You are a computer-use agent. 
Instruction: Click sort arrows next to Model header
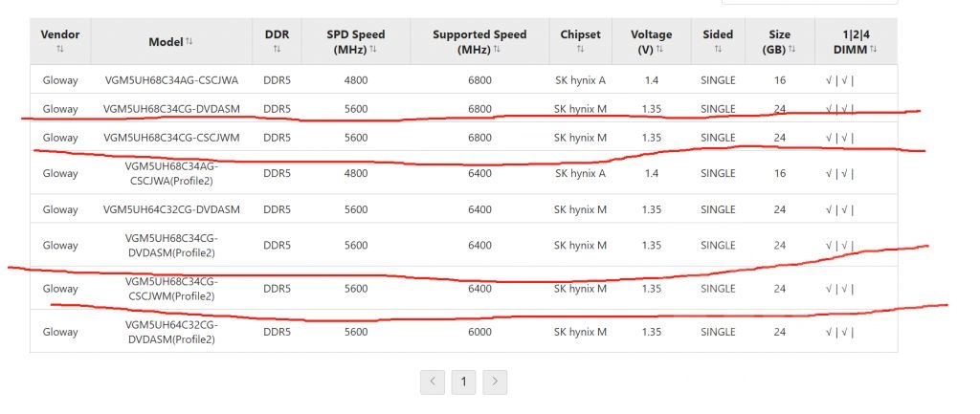click(x=189, y=41)
